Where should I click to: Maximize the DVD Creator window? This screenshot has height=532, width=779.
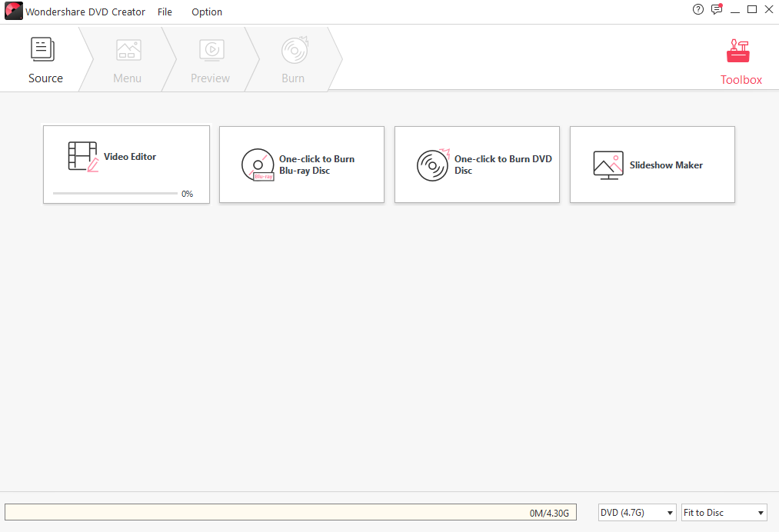click(x=752, y=9)
